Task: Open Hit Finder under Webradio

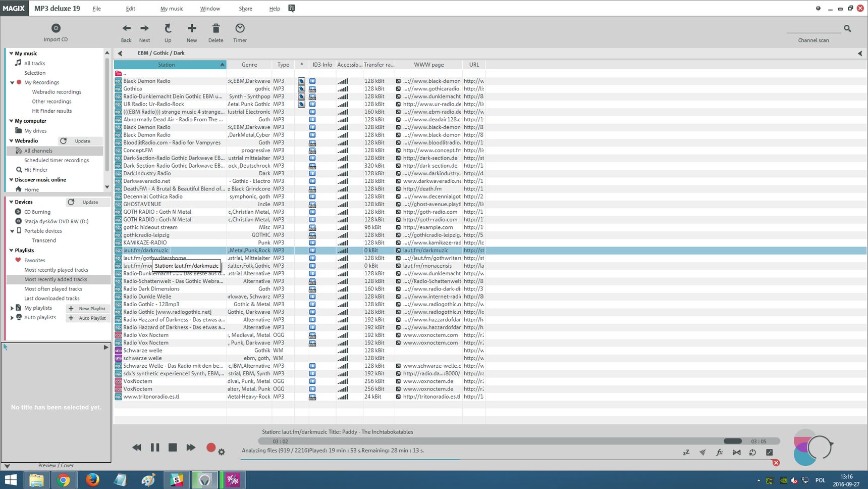Action: click(x=36, y=170)
